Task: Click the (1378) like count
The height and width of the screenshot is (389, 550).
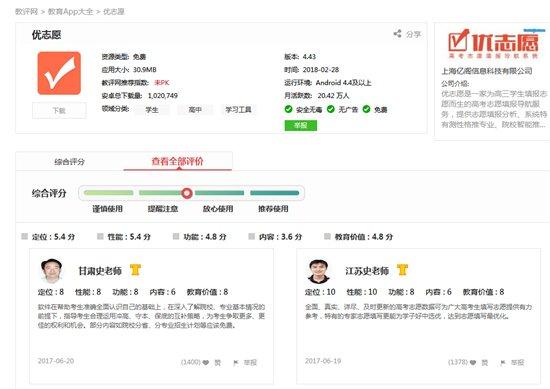Action: tap(458, 362)
